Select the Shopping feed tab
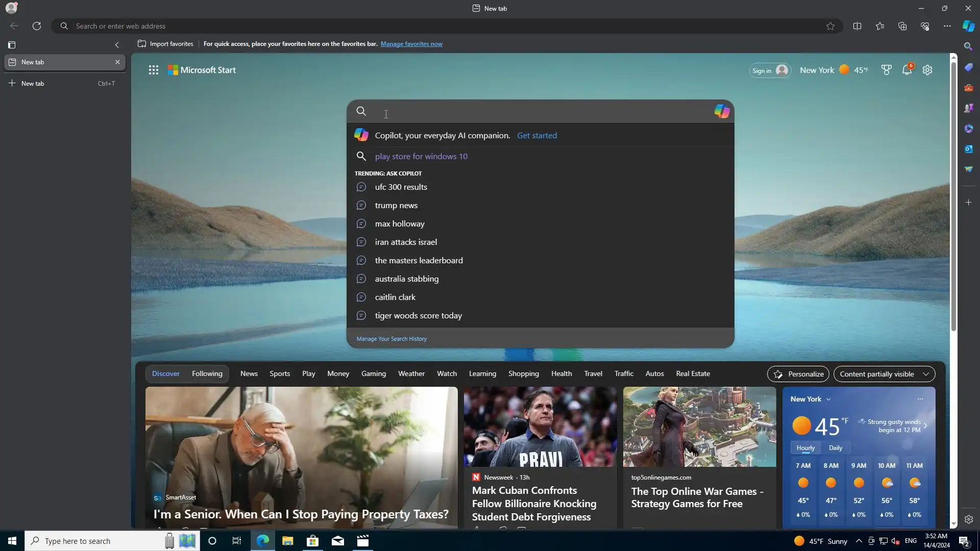980x551 pixels. tap(523, 374)
